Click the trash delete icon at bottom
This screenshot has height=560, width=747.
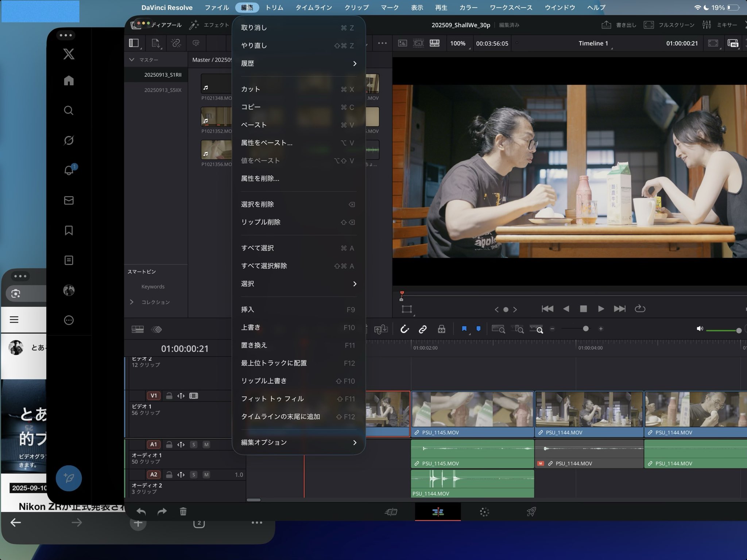coord(183,512)
